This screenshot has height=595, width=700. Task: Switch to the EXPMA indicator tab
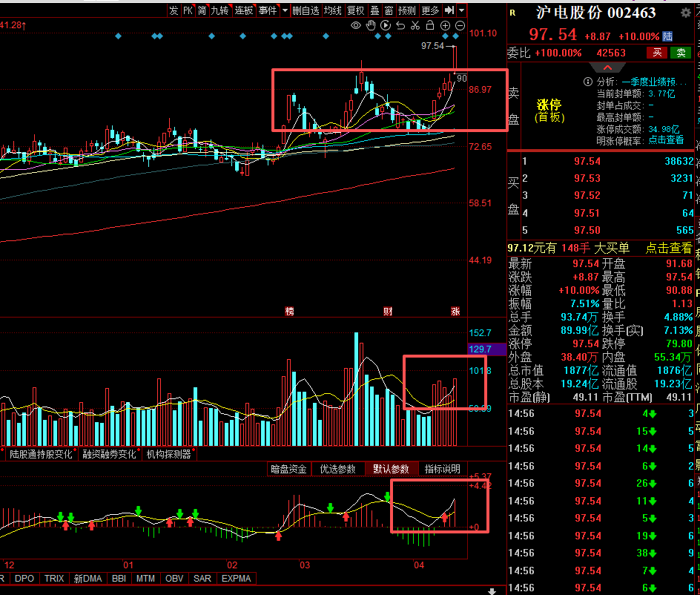coord(236,579)
